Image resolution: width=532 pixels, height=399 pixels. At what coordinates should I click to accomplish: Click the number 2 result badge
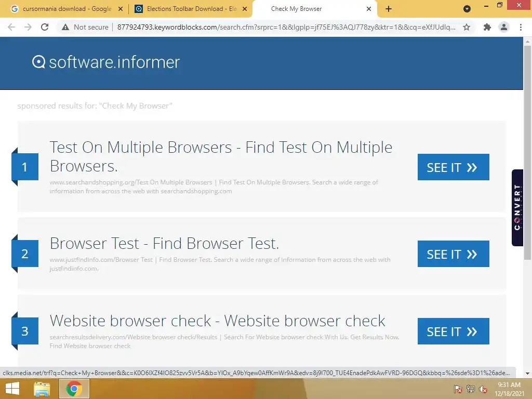pyautogui.click(x=25, y=254)
